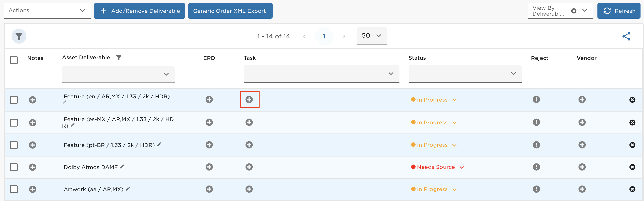Click the '1 - 14 of 14' pagination text
The height and width of the screenshot is (201, 644).
pyautogui.click(x=273, y=36)
